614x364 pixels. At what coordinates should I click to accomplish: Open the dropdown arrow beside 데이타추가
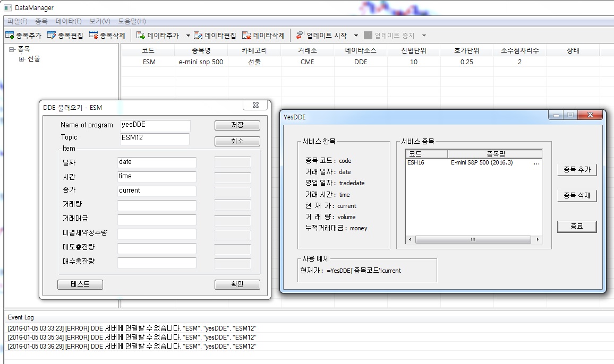[188, 36]
